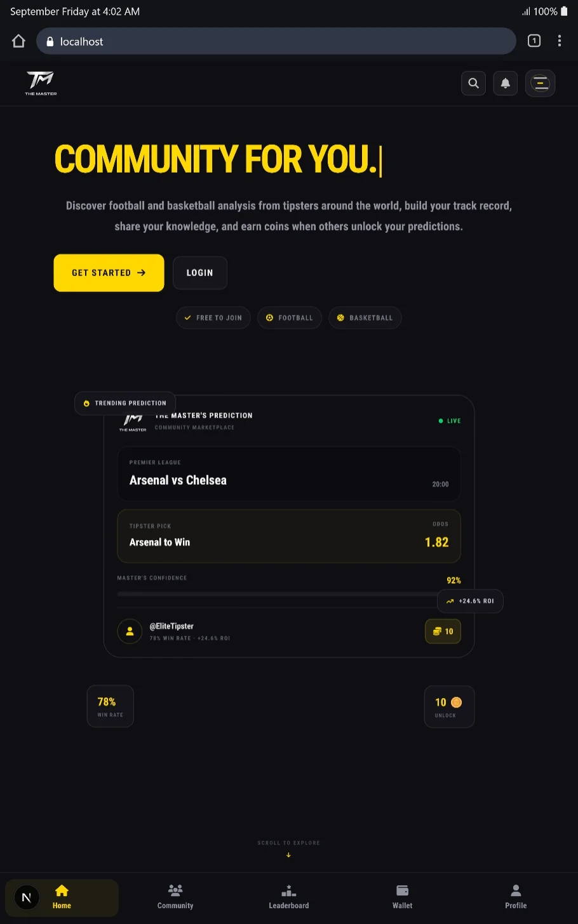Open the hamburger menu button
Screen dimensions: 578x924
click(x=541, y=83)
